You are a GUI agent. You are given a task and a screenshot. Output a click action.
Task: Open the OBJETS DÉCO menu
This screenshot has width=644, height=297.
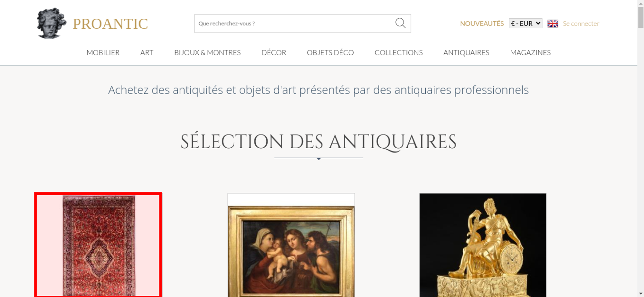pos(330,52)
